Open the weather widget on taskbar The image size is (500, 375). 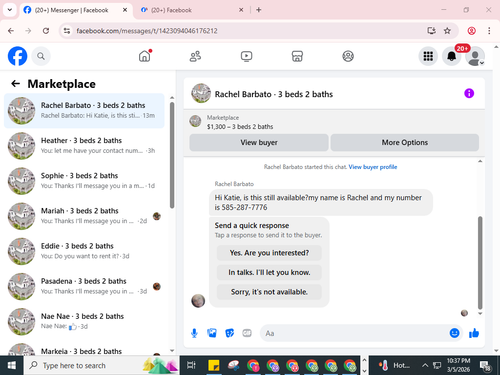click(x=394, y=365)
